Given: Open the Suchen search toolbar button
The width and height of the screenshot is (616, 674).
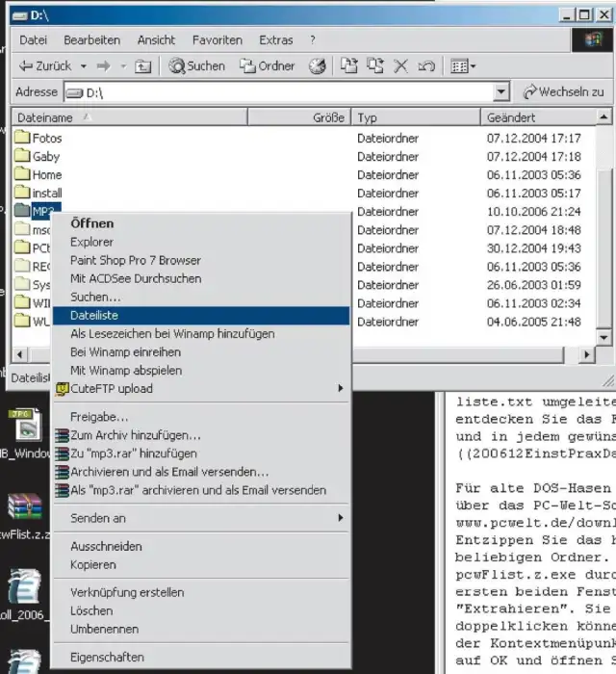Looking at the screenshot, I should tap(197, 66).
